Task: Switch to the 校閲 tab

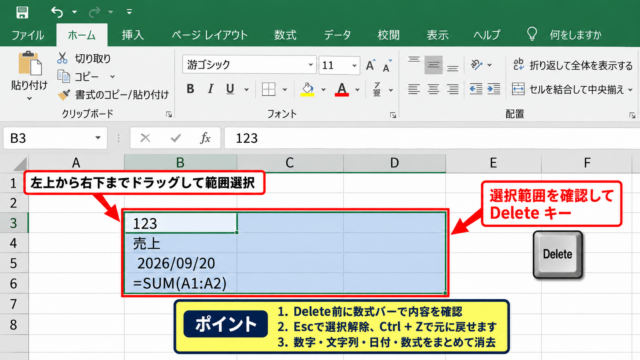Action: tap(388, 35)
